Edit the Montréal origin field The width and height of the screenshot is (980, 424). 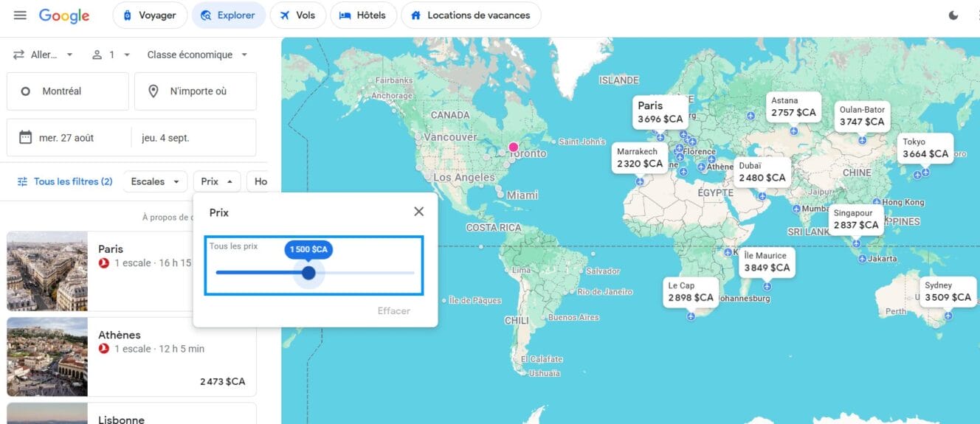68,91
